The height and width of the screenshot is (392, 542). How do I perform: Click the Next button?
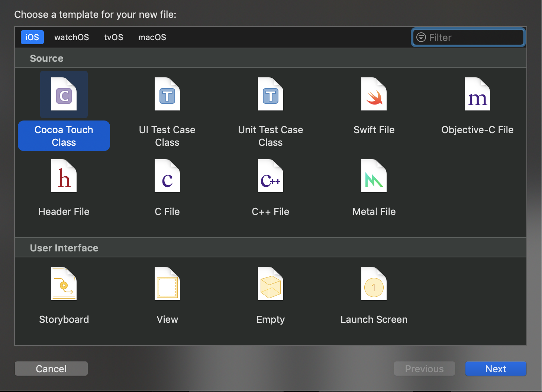[x=496, y=369]
